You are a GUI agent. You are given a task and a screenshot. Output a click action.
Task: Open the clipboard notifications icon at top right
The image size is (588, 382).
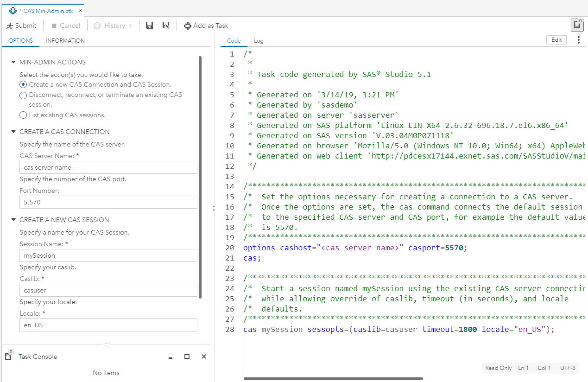click(x=577, y=25)
